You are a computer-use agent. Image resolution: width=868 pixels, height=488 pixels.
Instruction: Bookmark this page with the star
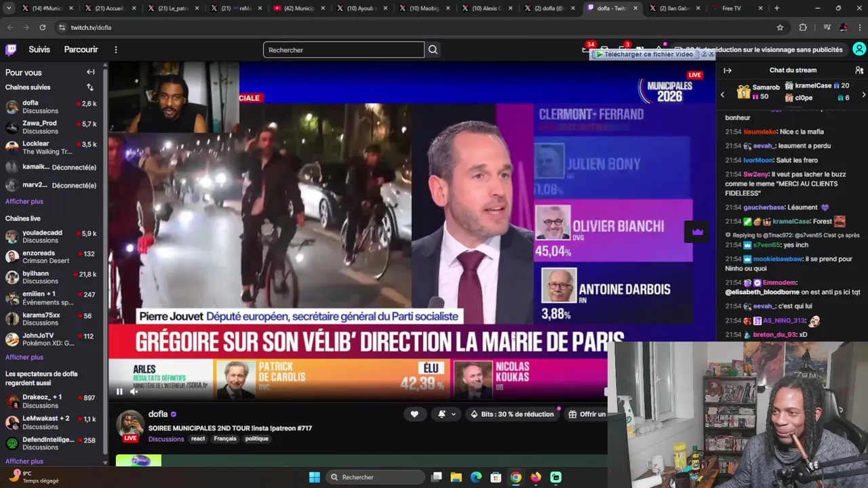coord(780,27)
